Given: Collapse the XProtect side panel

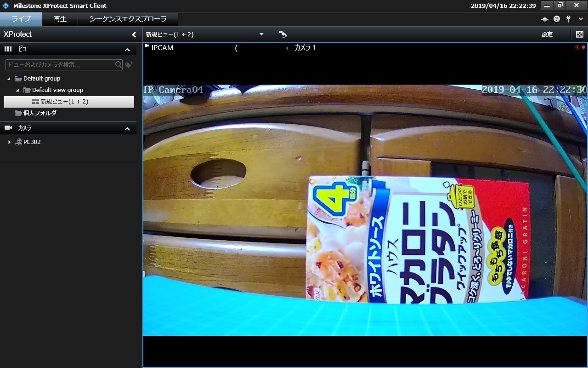Looking at the screenshot, I should pyautogui.click(x=134, y=34).
